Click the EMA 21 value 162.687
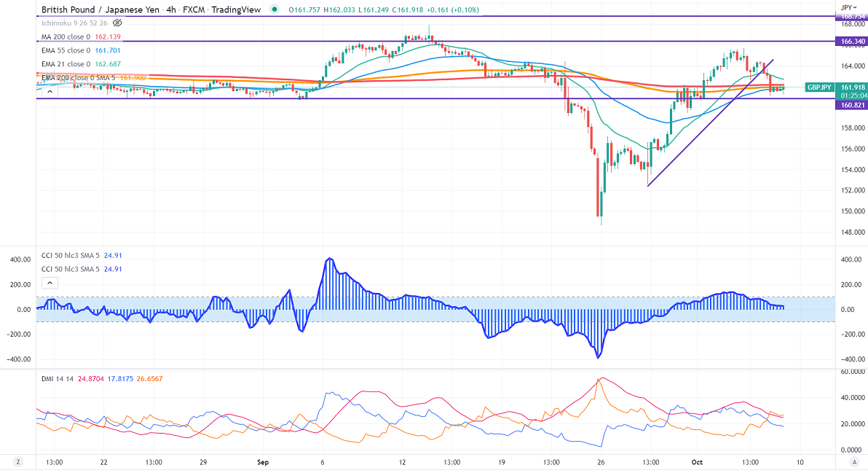Screen dimensions: 868x473 click(107, 64)
